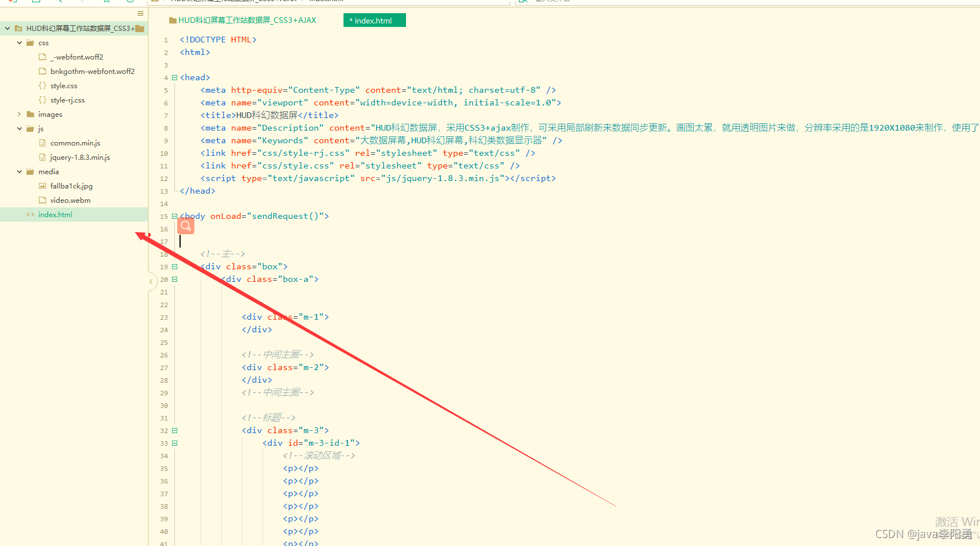Screen dimensions: 980x546
Task: Select the images folder label
Action: pyautogui.click(x=50, y=114)
